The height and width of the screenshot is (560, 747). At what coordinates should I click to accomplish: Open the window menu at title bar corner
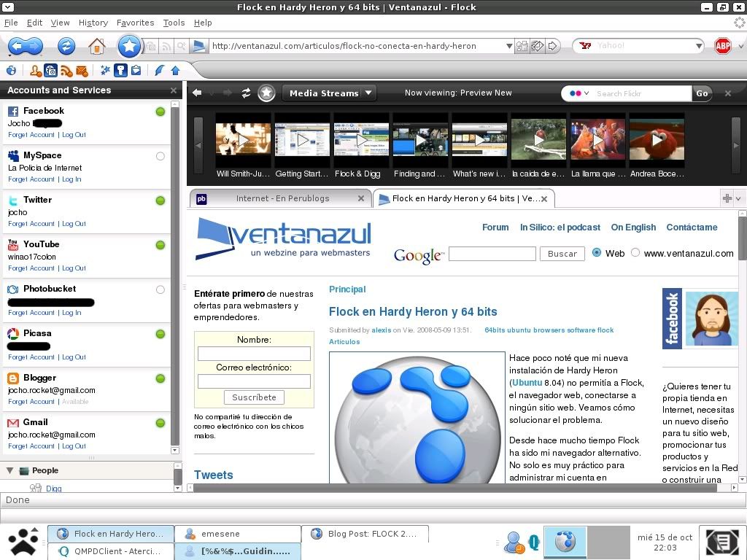pos(8,7)
